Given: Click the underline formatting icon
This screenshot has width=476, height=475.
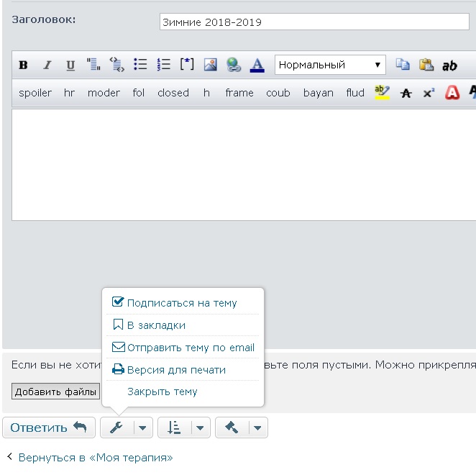Looking at the screenshot, I should pyautogui.click(x=70, y=65).
